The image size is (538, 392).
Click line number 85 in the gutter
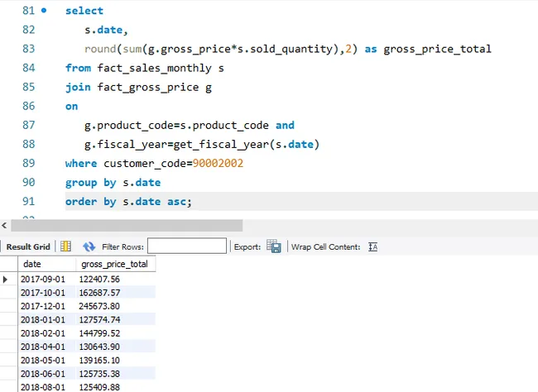29,87
